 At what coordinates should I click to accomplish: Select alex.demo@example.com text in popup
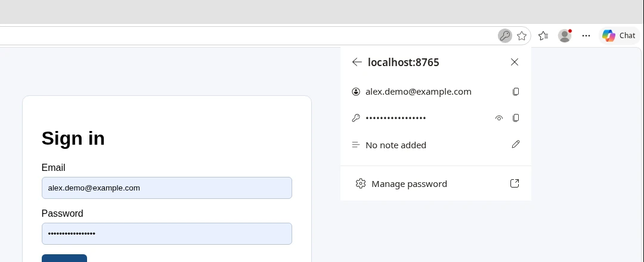pyautogui.click(x=419, y=92)
